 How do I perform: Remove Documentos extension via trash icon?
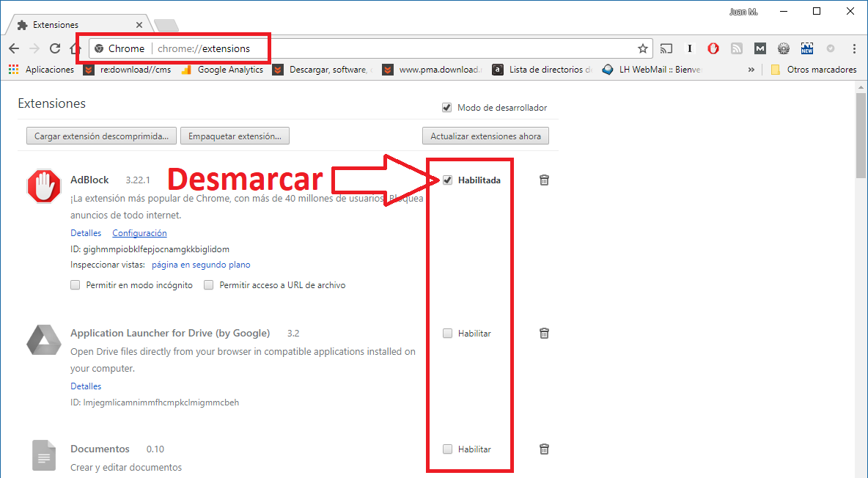click(x=544, y=449)
